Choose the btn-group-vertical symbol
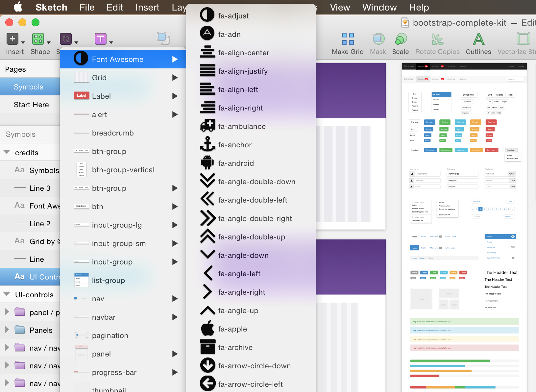Image resolution: width=536 pixels, height=392 pixels. tap(123, 170)
